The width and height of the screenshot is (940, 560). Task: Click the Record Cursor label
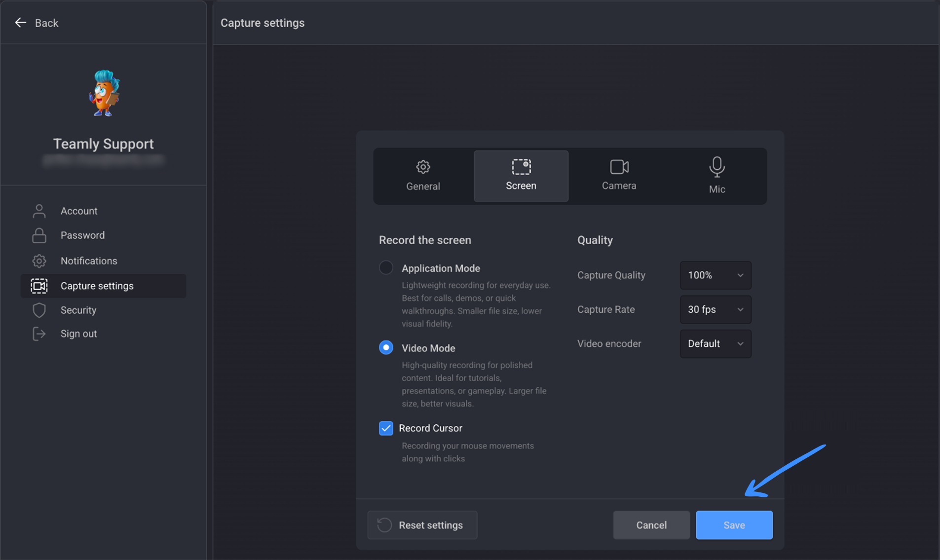430,428
